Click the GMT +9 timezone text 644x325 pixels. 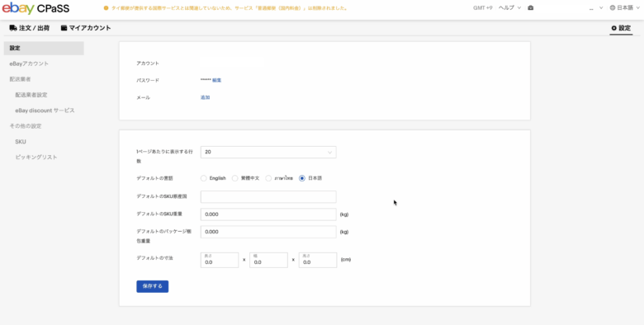pyautogui.click(x=483, y=7)
